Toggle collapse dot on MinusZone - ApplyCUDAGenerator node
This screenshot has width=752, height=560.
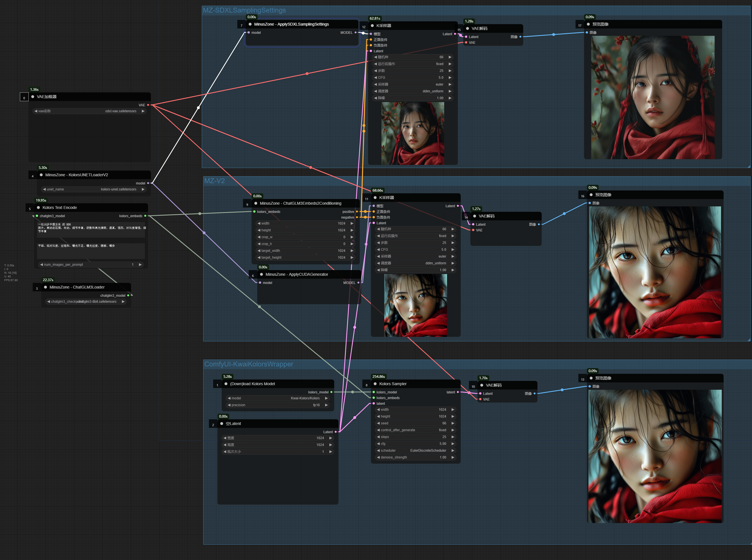click(x=261, y=274)
